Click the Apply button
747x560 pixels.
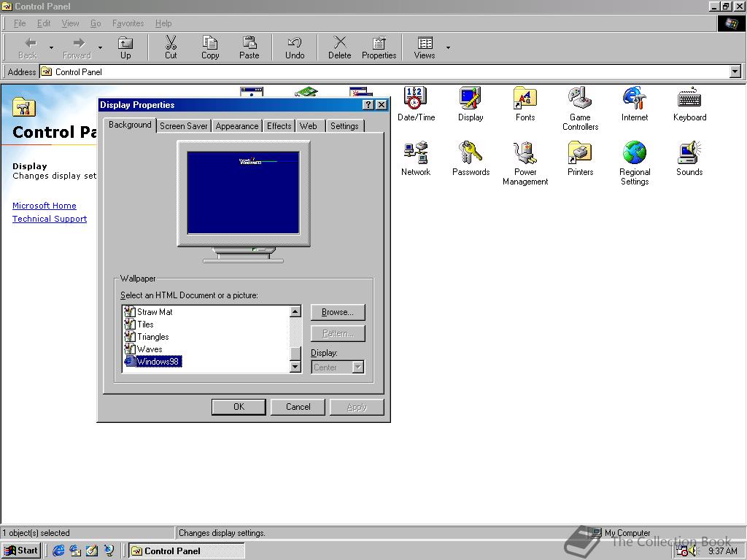pyautogui.click(x=357, y=407)
